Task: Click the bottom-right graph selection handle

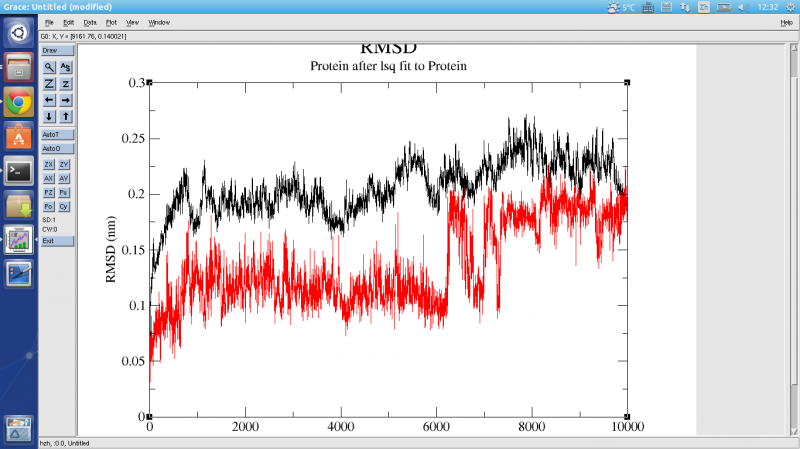Action: (x=627, y=416)
